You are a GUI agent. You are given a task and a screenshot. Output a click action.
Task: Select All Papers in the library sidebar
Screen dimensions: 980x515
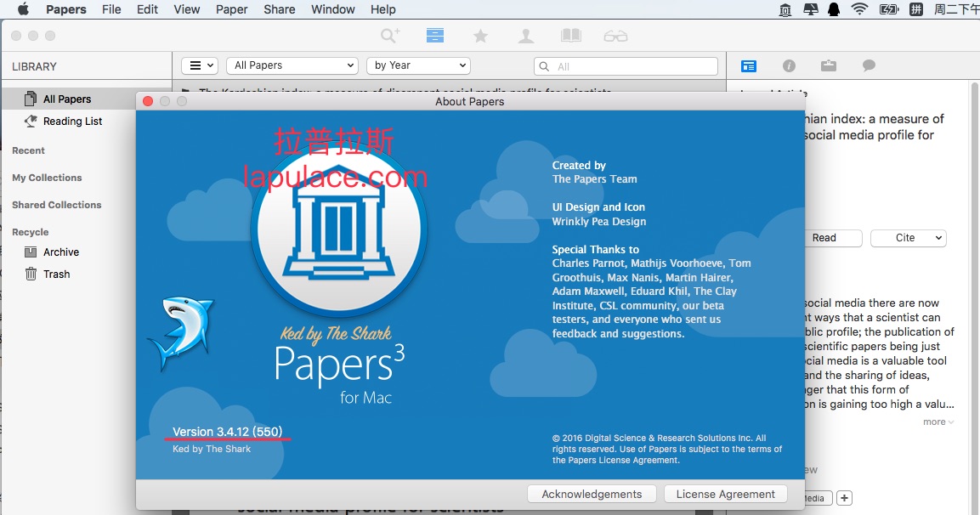tap(67, 99)
